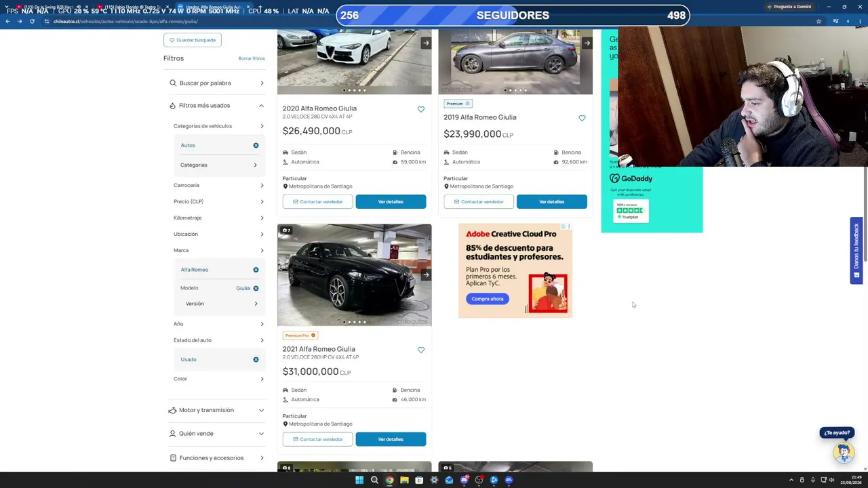868x488 pixels.
Task: Contact seller of the 2021 Giulia
Action: [317, 439]
